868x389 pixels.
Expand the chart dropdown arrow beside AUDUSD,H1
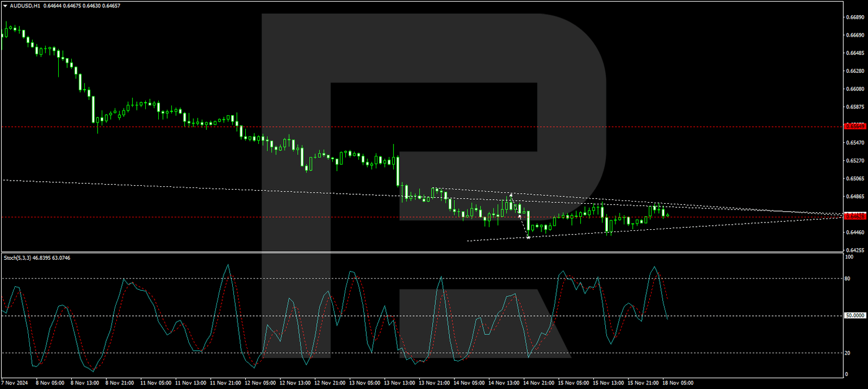[6, 7]
